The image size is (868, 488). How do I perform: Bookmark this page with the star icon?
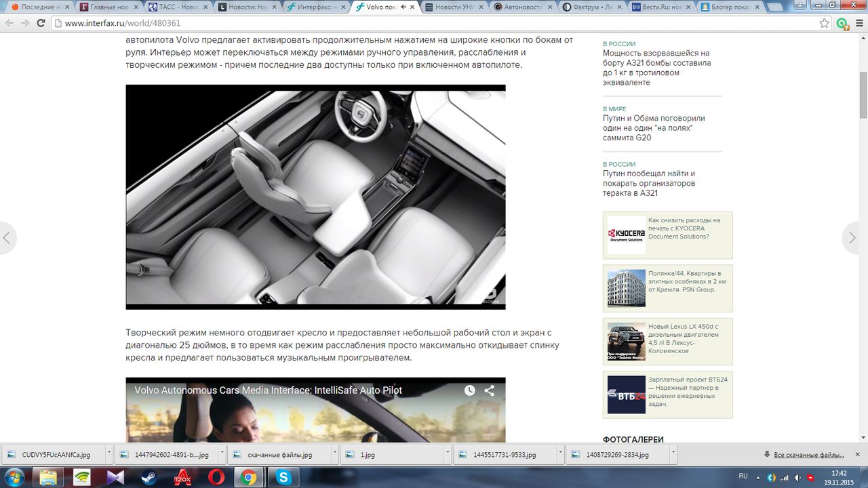coord(825,23)
